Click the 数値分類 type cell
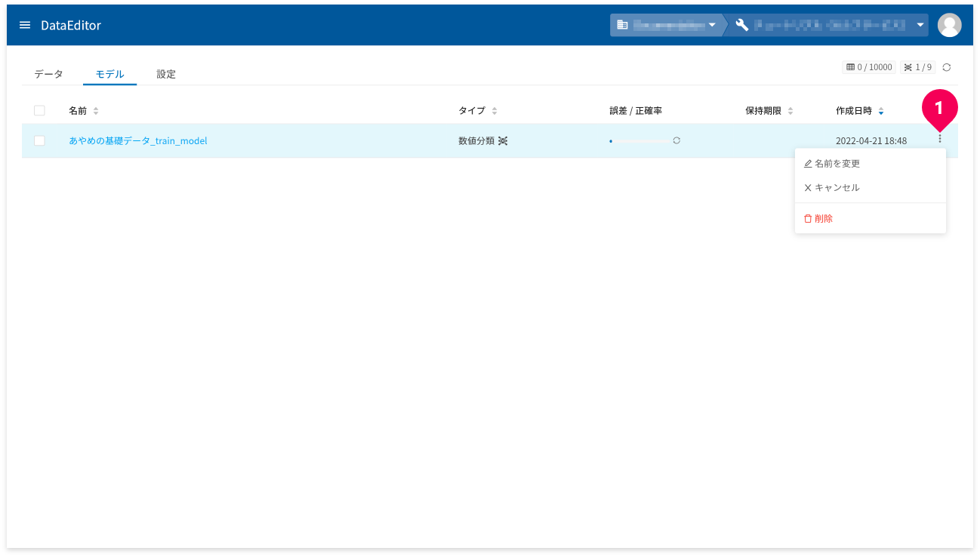980x557 pixels. pos(476,140)
